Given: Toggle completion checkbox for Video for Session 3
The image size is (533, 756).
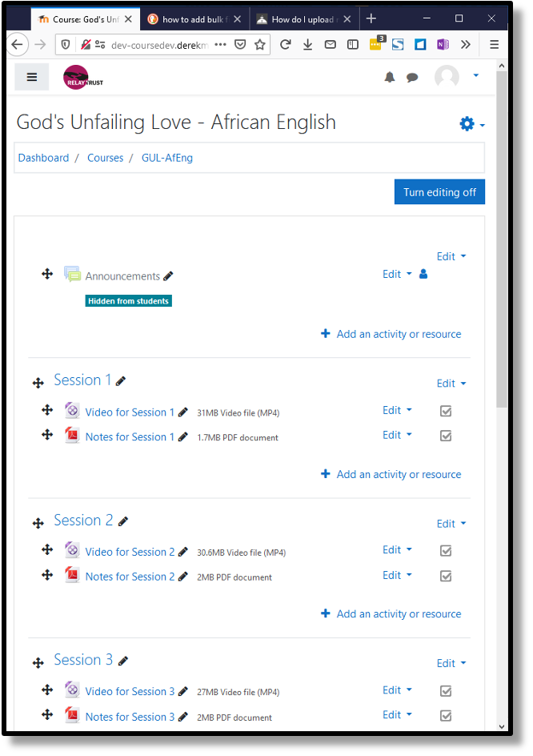Looking at the screenshot, I should (446, 691).
